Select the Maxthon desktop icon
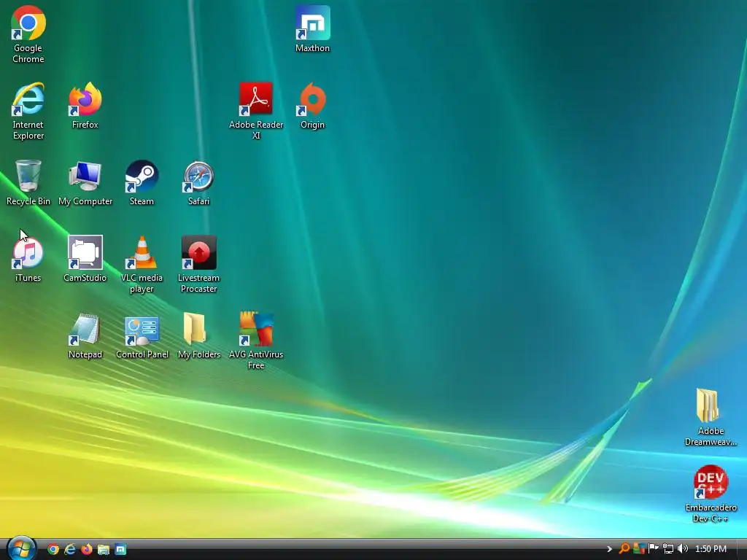This screenshot has width=747, height=560. (312, 28)
